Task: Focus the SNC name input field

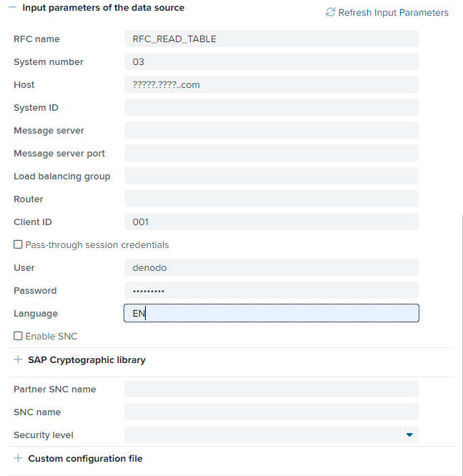Action: click(272, 412)
